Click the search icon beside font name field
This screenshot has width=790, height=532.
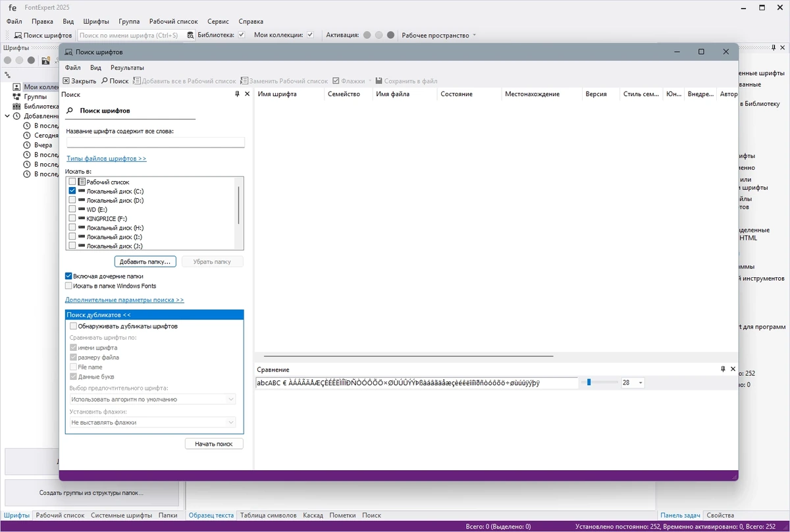point(191,35)
